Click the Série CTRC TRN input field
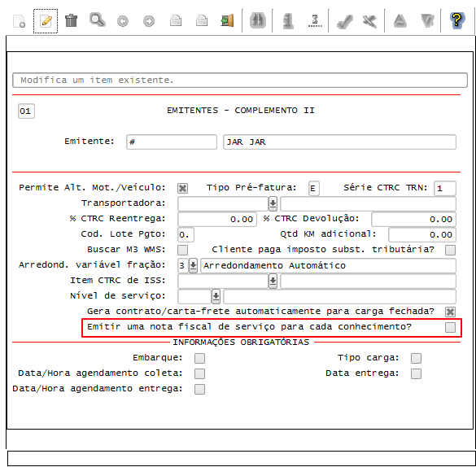 pos(445,189)
